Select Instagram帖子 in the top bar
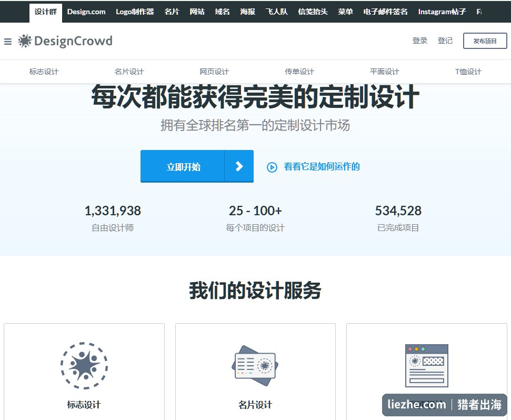Image resolution: width=511 pixels, height=420 pixels. coord(442,12)
